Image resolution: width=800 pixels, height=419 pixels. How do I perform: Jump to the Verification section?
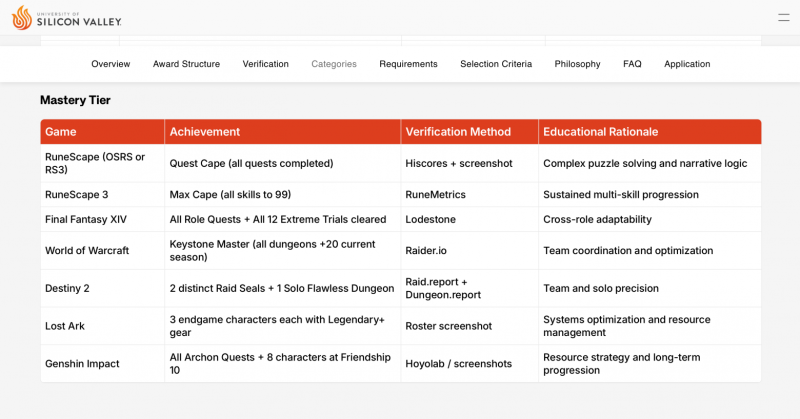[x=265, y=64]
